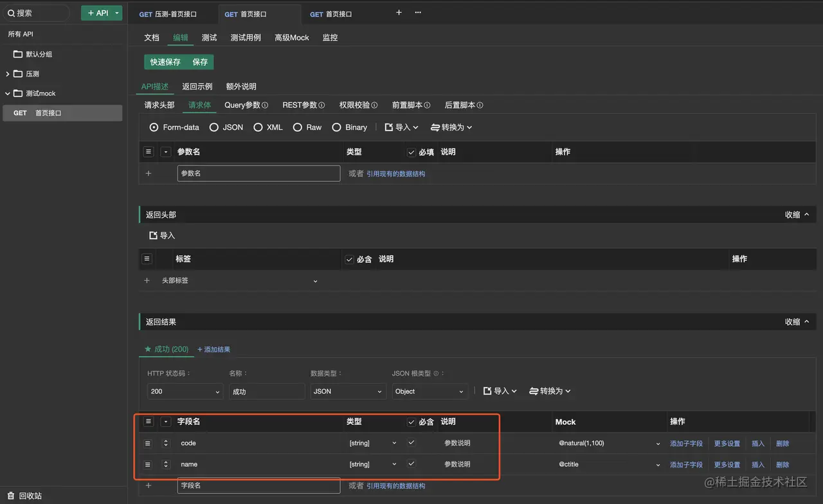Image resolution: width=823 pixels, height=504 pixels.
Task: Collapse the 测试mock group arrow
Action: click(8, 93)
